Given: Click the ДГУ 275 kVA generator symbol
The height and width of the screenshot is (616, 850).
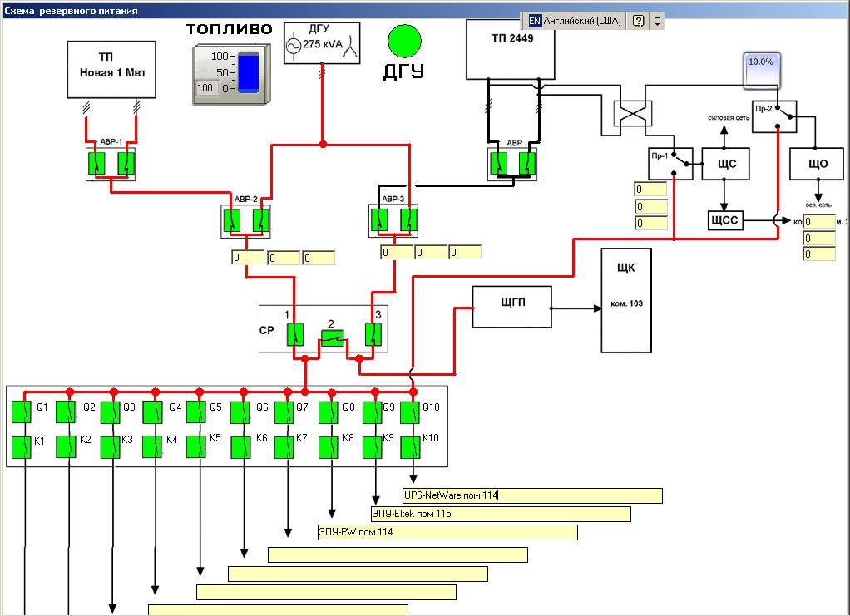Looking at the screenshot, I should pos(322,42).
